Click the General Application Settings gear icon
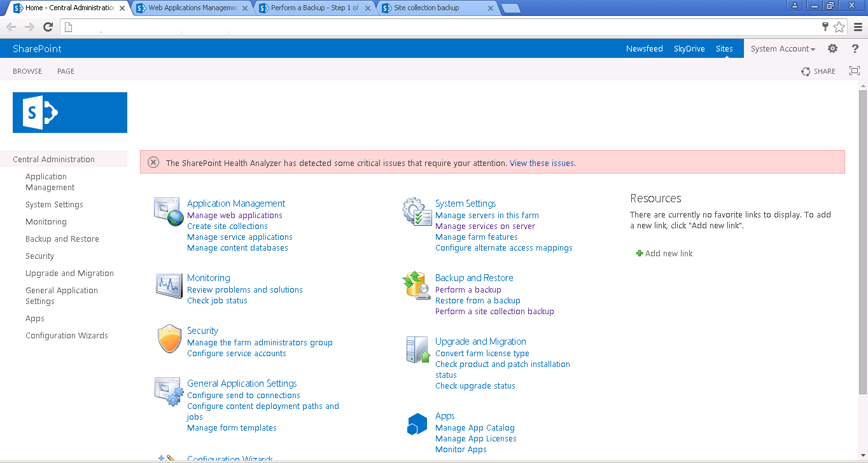 point(169,391)
